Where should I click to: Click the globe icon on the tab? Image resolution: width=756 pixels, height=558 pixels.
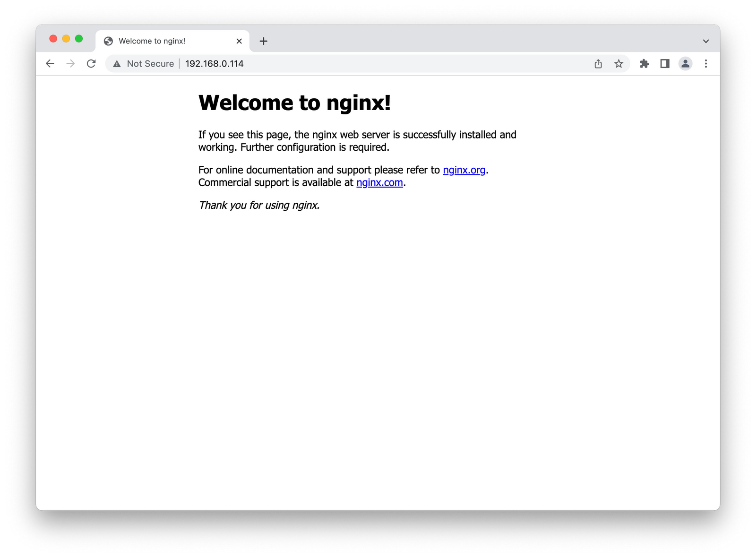click(108, 41)
